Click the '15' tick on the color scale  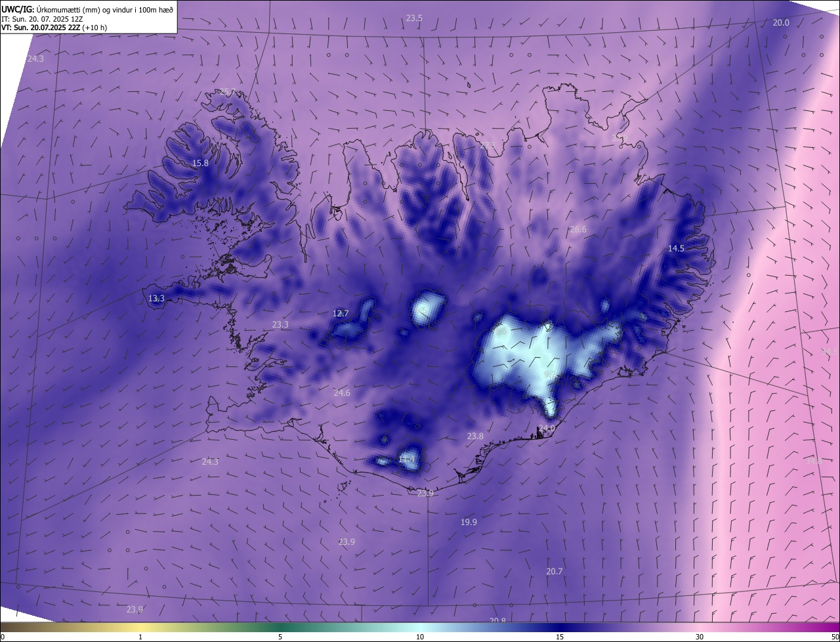click(x=560, y=637)
